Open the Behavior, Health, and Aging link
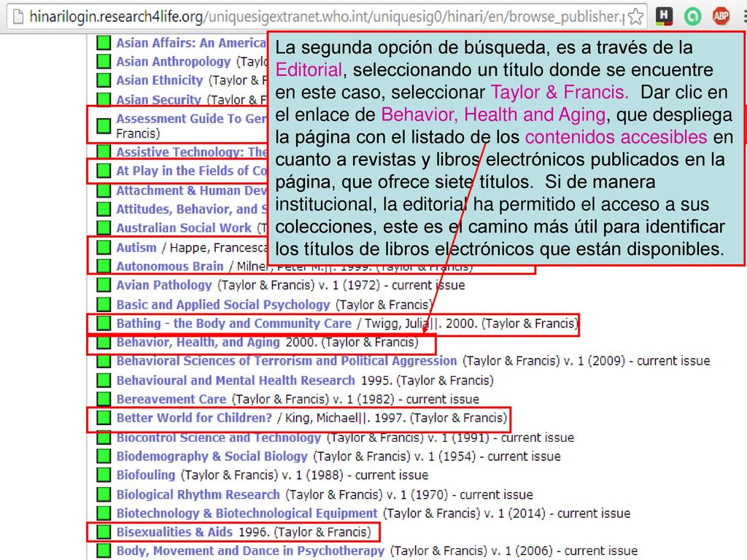This screenshot has width=747, height=560. (x=198, y=342)
